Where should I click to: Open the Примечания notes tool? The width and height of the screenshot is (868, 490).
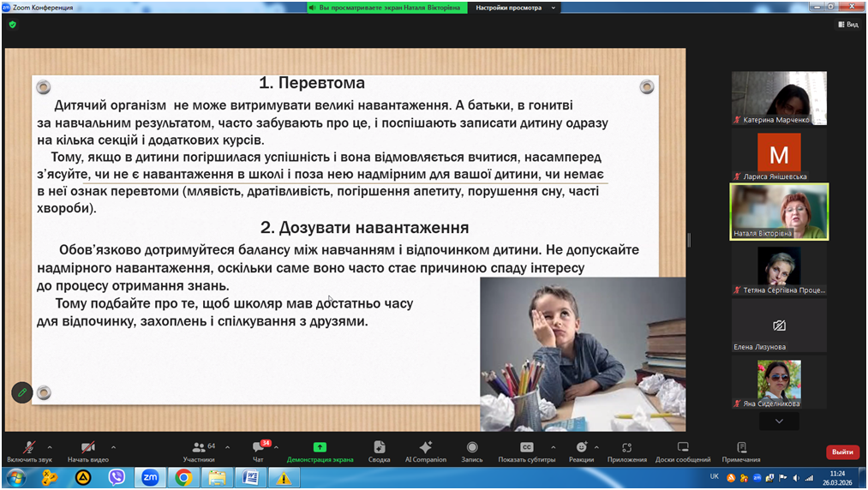click(741, 451)
